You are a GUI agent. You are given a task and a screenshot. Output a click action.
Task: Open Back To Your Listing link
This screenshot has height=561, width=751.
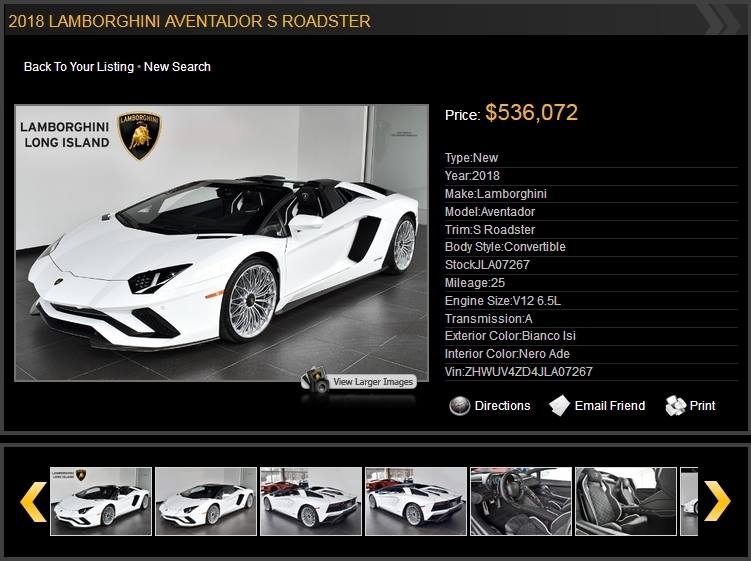coord(79,67)
